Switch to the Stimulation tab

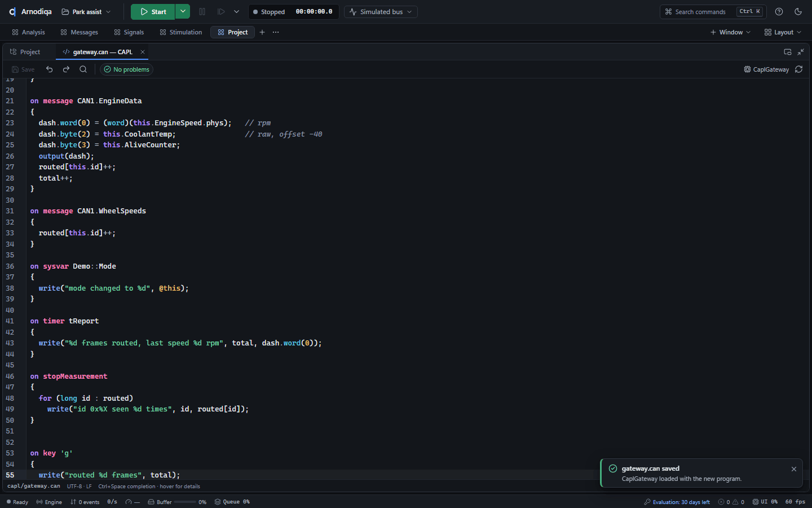click(180, 32)
